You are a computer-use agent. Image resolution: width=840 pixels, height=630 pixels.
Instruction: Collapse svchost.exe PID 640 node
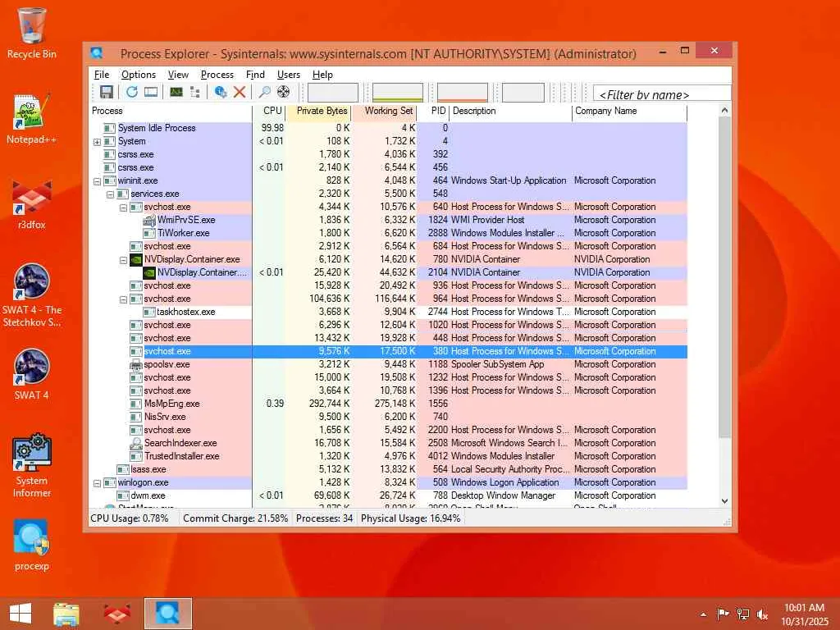coord(123,208)
